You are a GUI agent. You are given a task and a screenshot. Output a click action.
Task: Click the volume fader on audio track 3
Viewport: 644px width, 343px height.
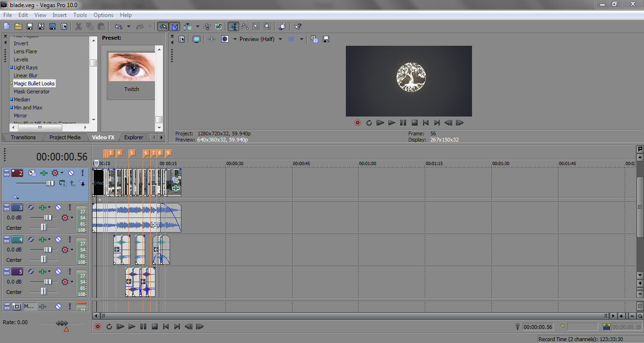click(x=47, y=218)
